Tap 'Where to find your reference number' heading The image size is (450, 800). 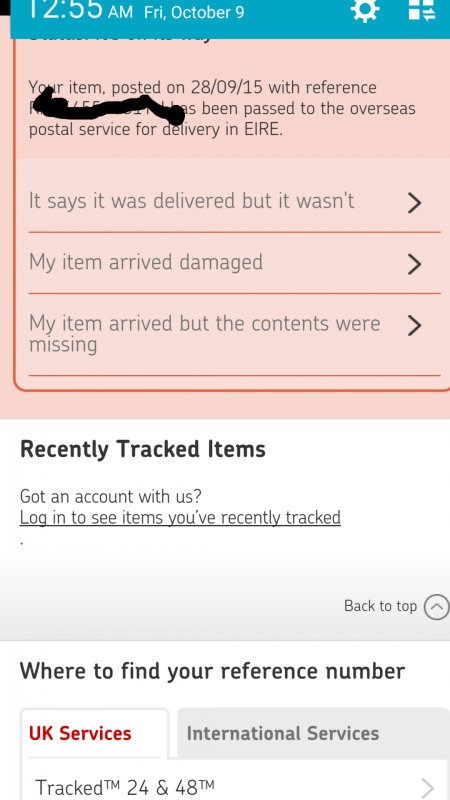point(212,671)
